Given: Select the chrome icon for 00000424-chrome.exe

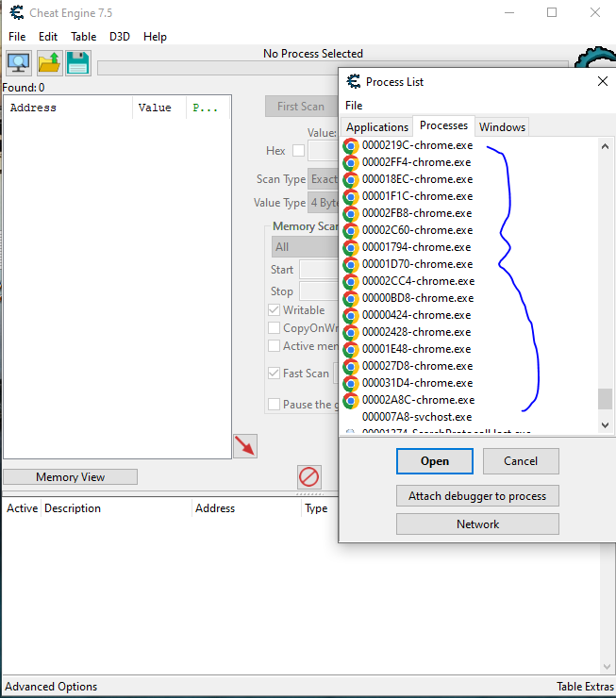Looking at the screenshot, I should click(351, 315).
